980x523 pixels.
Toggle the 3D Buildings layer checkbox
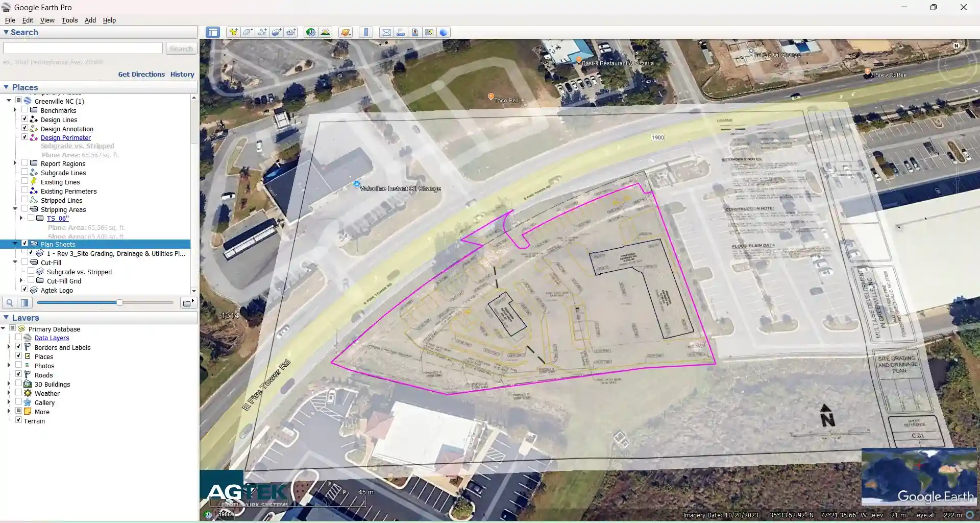point(18,384)
